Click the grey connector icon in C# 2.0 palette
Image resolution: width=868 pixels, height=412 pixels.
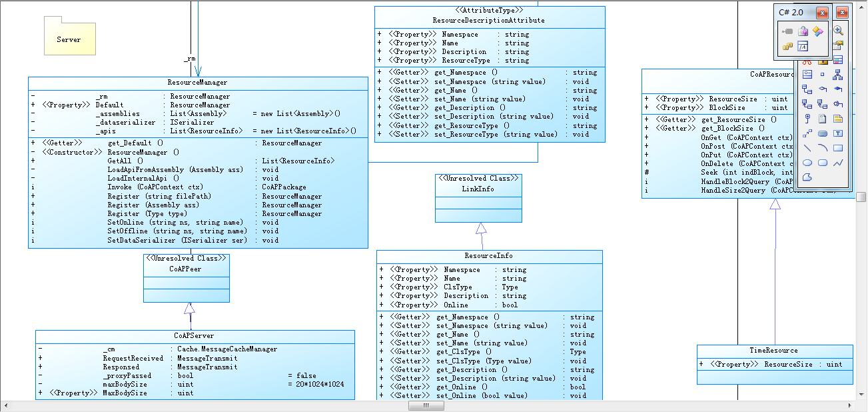787,31
